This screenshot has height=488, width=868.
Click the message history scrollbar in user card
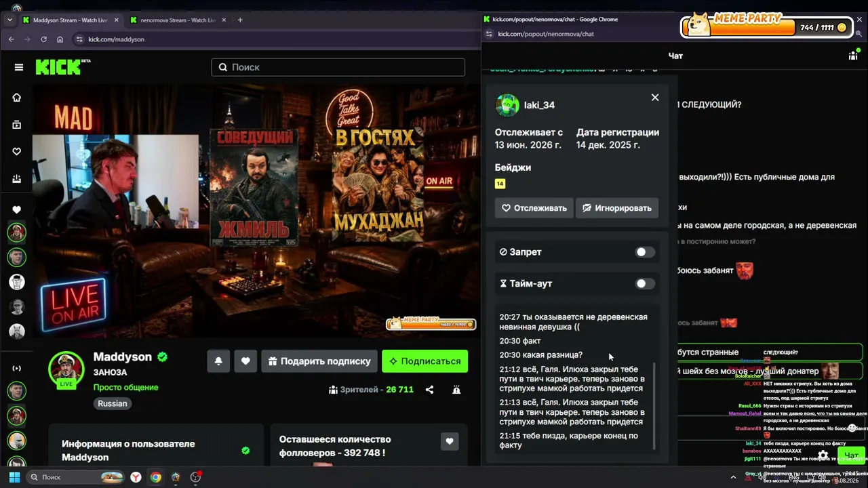pyautogui.click(x=654, y=405)
